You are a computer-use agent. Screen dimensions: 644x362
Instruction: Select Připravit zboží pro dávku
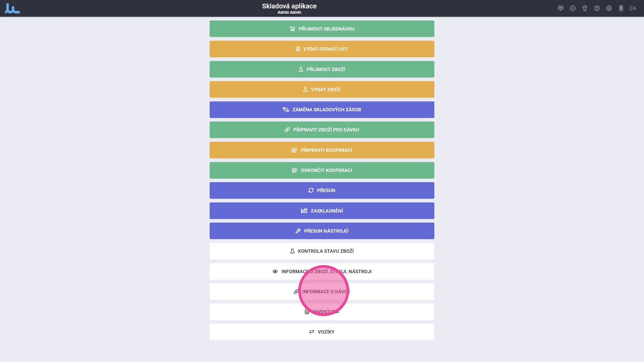point(322,130)
